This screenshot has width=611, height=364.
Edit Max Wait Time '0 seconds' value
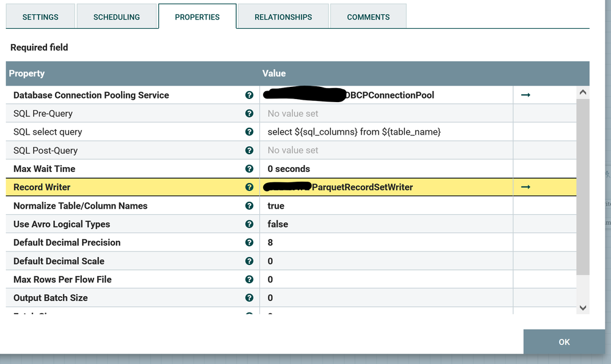[386, 169]
